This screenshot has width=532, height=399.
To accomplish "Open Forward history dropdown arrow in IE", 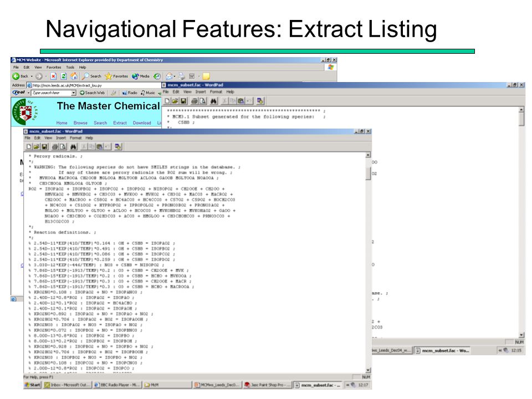I will (46, 76).
